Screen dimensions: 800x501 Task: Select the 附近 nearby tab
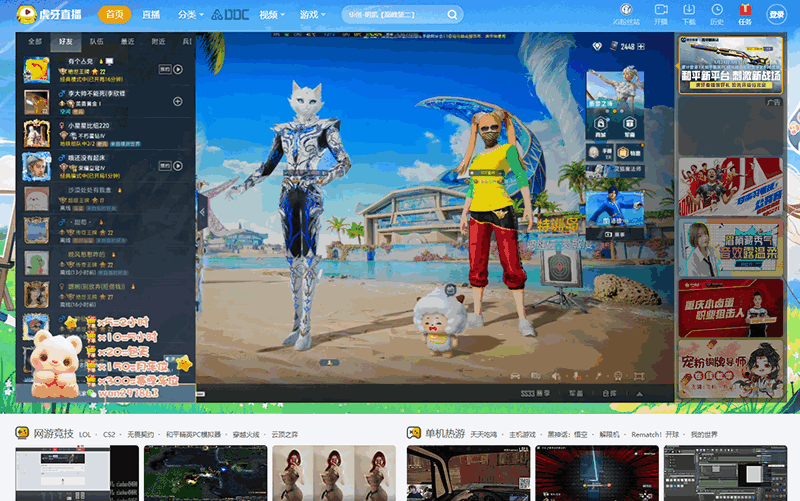pos(158,41)
